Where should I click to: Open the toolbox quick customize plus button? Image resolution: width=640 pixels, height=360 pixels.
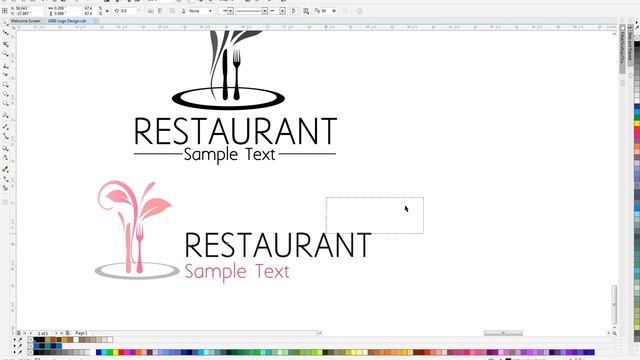[x=5, y=202]
